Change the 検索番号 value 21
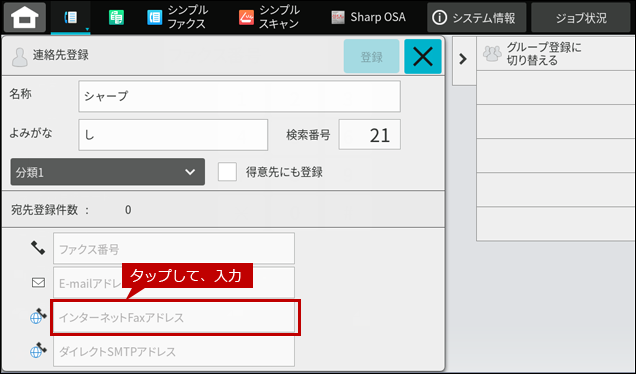The height and width of the screenshot is (374, 636). pyautogui.click(x=370, y=135)
